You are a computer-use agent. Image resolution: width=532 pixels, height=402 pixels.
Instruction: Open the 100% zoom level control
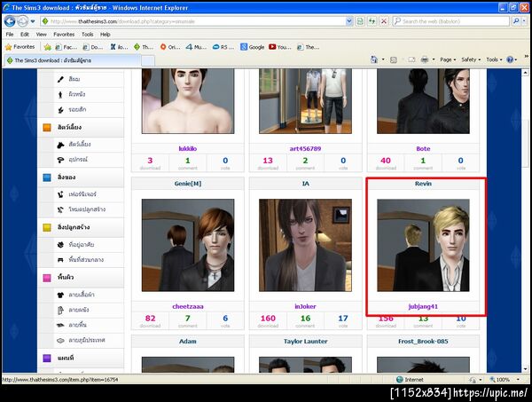coord(505,380)
